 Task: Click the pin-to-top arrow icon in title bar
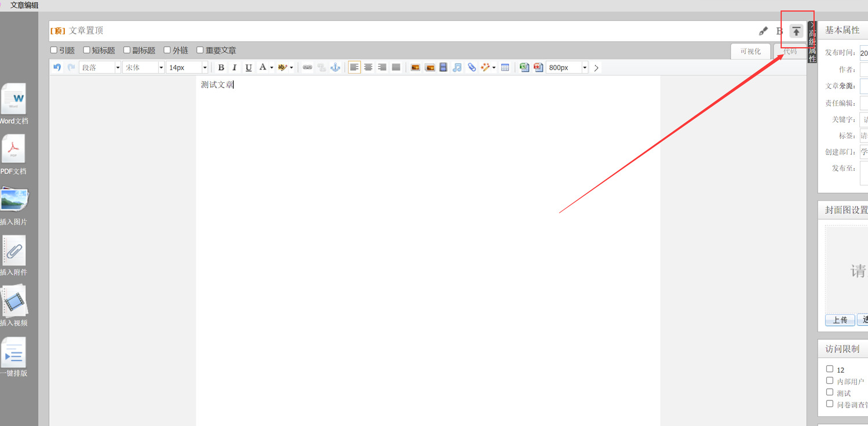tap(797, 31)
